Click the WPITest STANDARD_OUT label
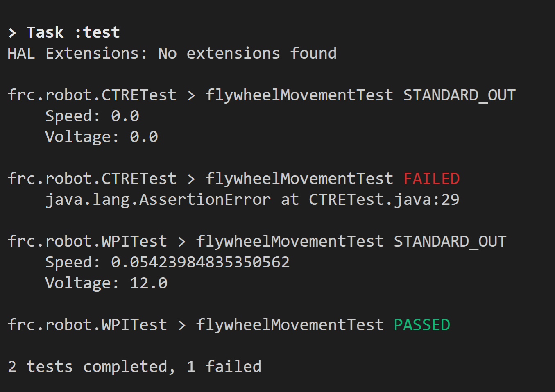The height and width of the screenshot is (392, 555). click(450, 241)
